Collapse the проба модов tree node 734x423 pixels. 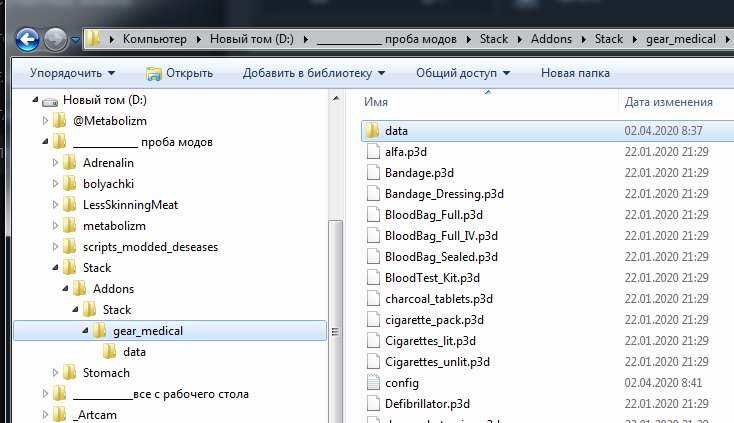(x=45, y=141)
